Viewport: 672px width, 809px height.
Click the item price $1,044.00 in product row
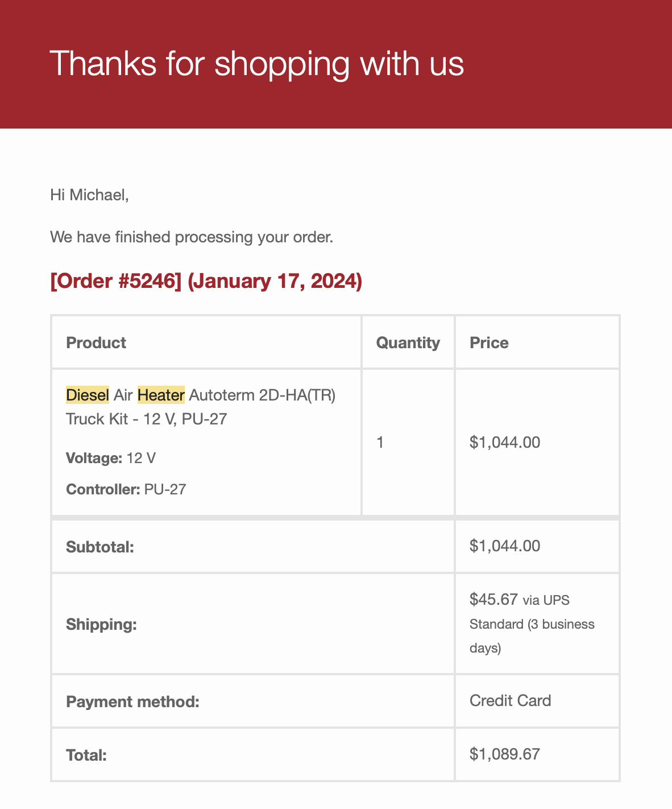[x=505, y=443]
